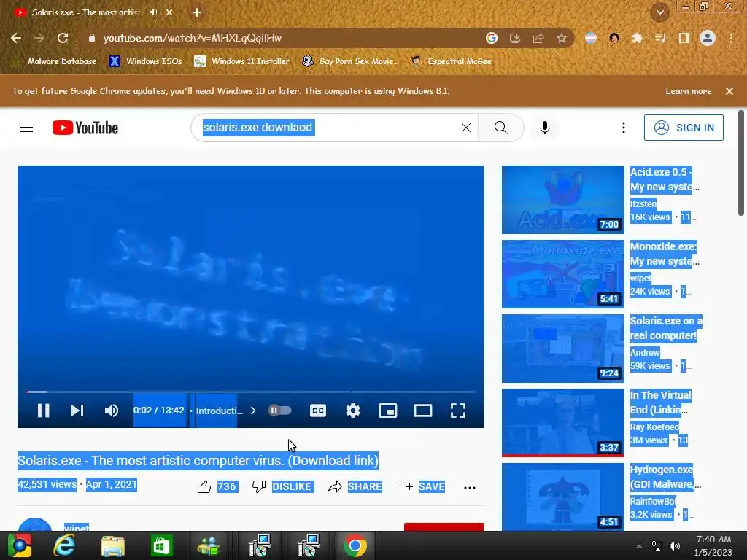
Task: Open Internet Explorer from taskbar
Action: pyautogui.click(x=64, y=545)
